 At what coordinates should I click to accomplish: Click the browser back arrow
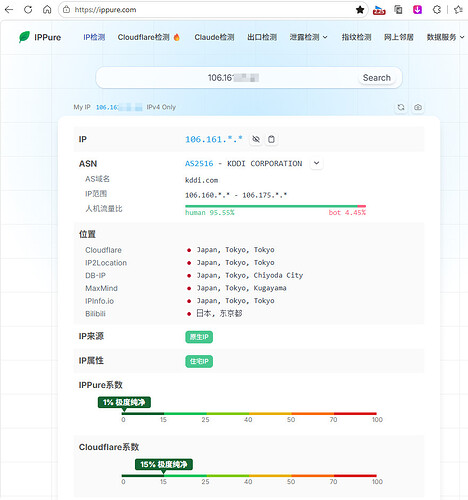pyautogui.click(x=9, y=10)
